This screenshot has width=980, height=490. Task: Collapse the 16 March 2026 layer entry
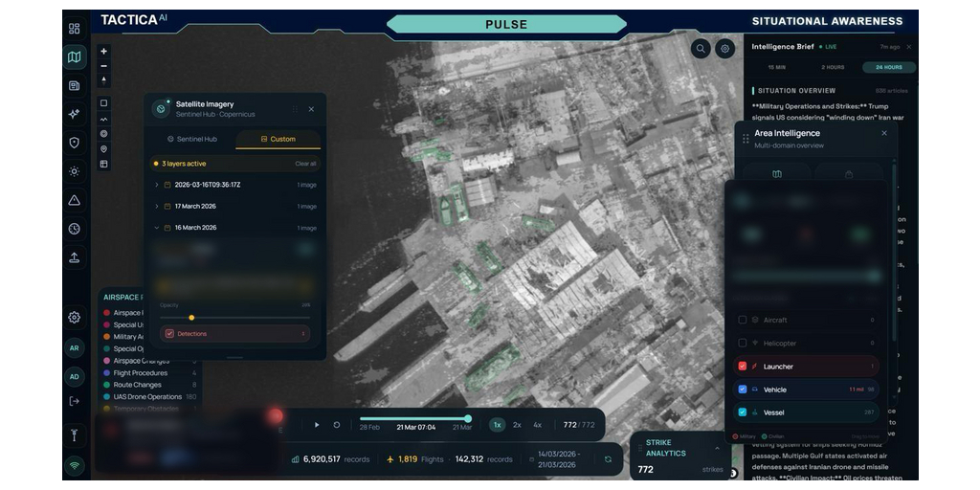[x=157, y=228]
